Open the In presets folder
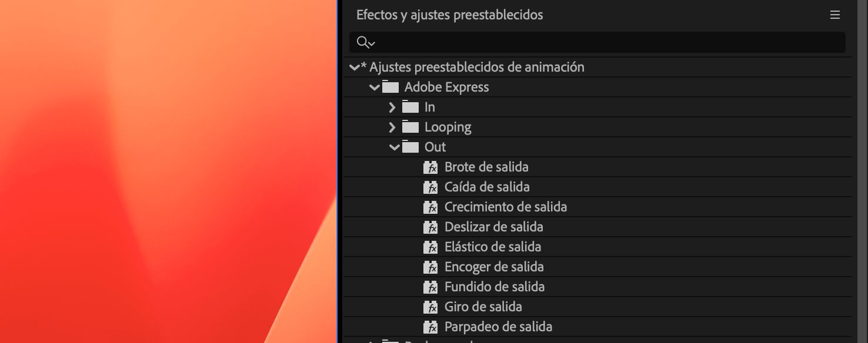Screen dimensions: 868x343 (x=392, y=107)
